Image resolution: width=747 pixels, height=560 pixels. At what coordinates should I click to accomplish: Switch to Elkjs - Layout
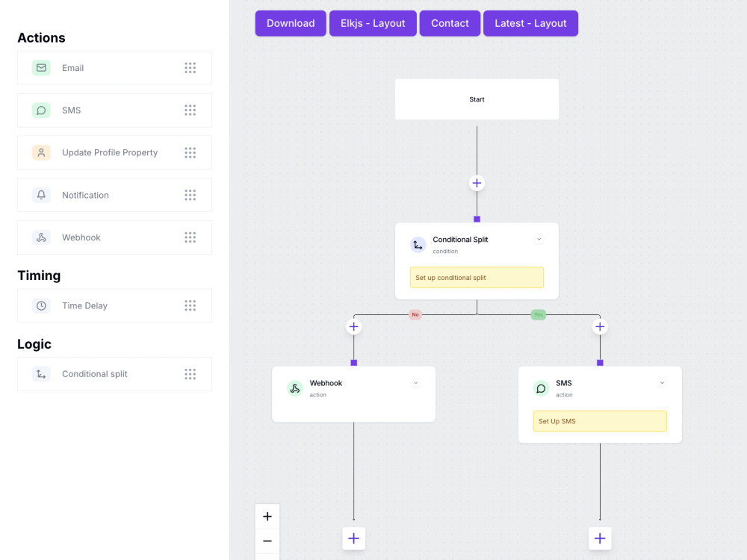(373, 23)
